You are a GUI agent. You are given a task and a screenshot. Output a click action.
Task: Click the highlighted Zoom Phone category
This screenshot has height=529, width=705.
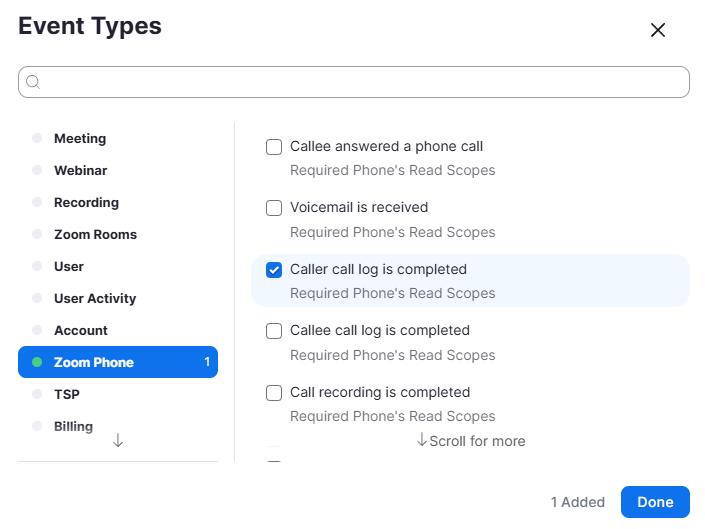click(x=118, y=362)
